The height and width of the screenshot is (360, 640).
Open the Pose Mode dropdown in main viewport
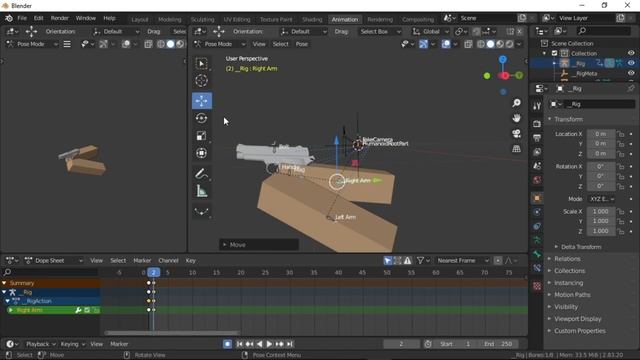pos(220,44)
